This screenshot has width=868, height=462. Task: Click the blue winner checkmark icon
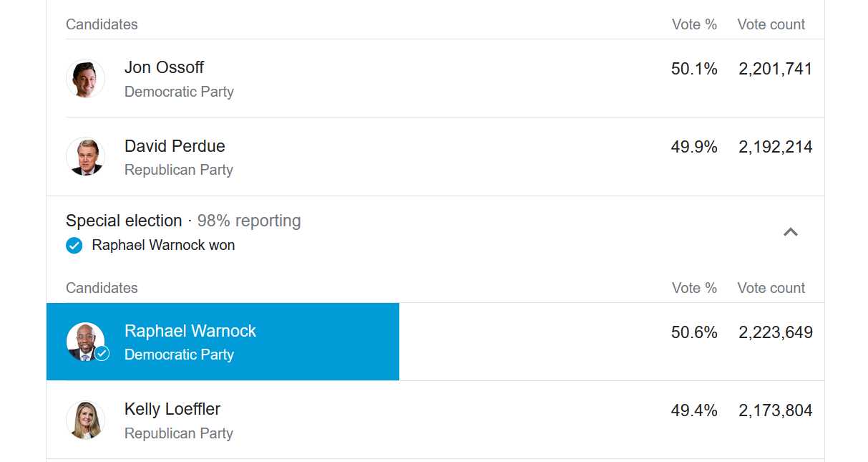tap(74, 246)
